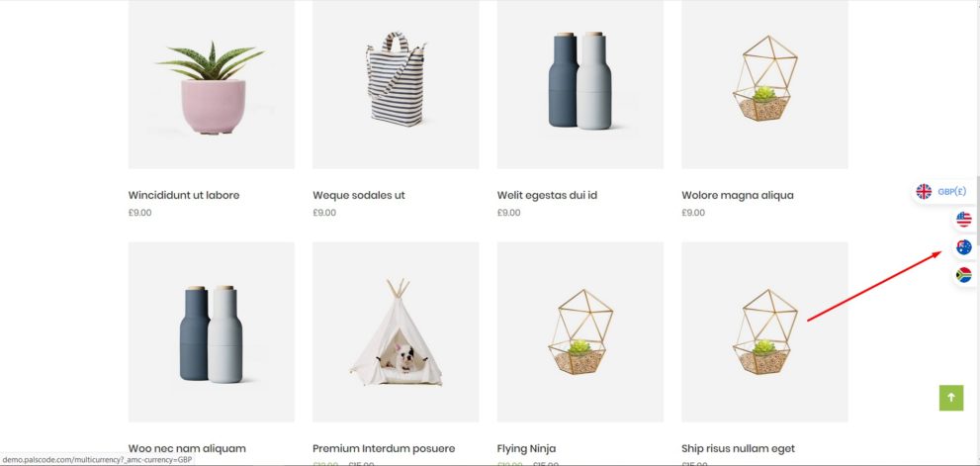Image resolution: width=980 pixels, height=466 pixels.
Task: Open Weque sodales ut product link
Action: coord(359,195)
